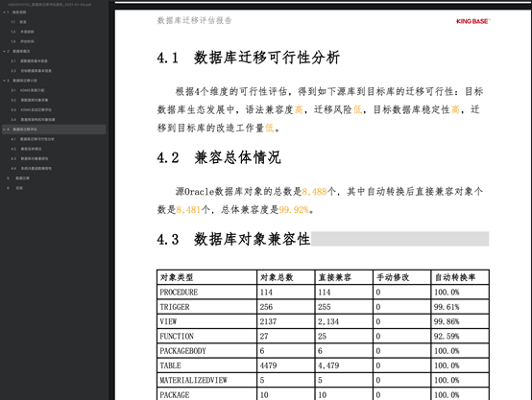Jump to outline entry 1.3
Screen dimensions: 532x400
[x=22, y=41]
